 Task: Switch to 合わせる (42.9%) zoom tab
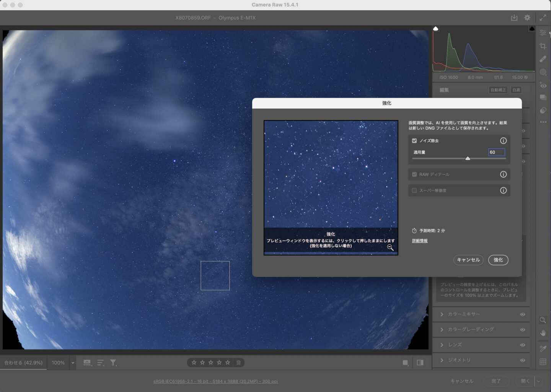pos(23,363)
